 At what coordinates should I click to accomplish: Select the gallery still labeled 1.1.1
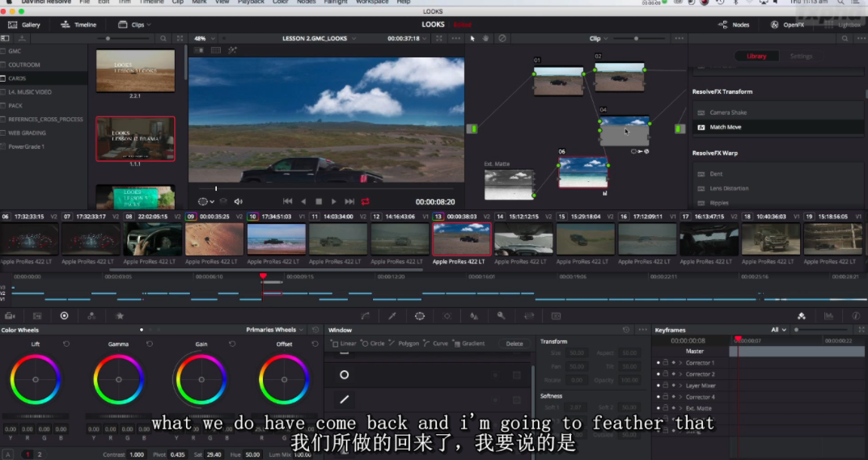pyautogui.click(x=135, y=138)
